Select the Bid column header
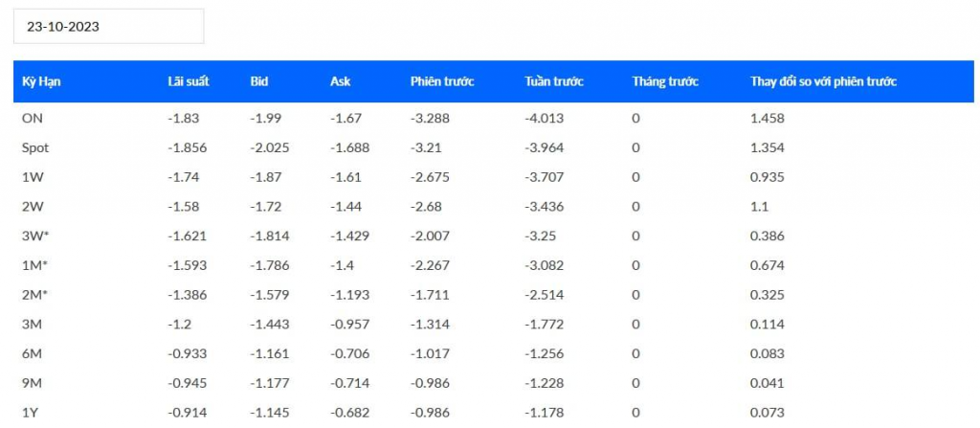The image size is (980, 428). [258, 81]
